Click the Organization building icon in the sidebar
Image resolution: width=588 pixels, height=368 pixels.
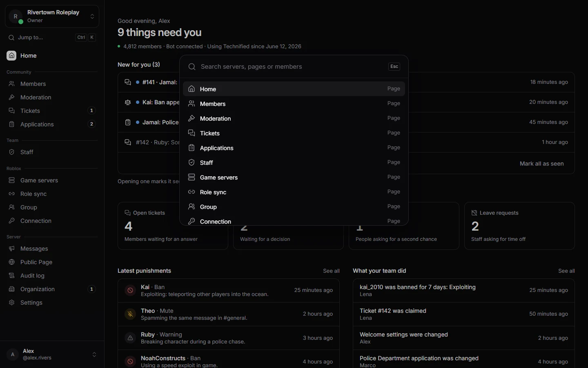[12, 289]
